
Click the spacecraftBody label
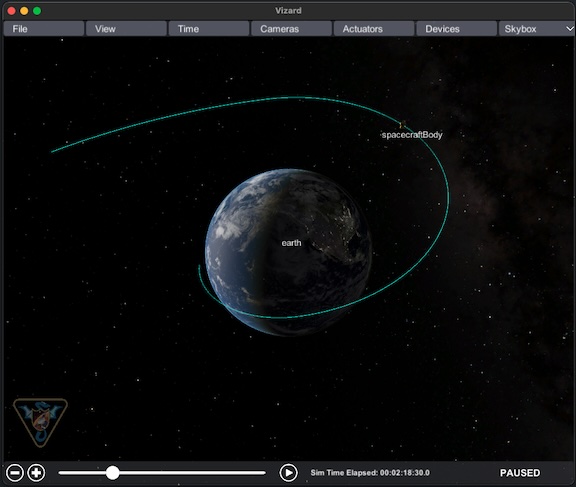click(x=412, y=135)
